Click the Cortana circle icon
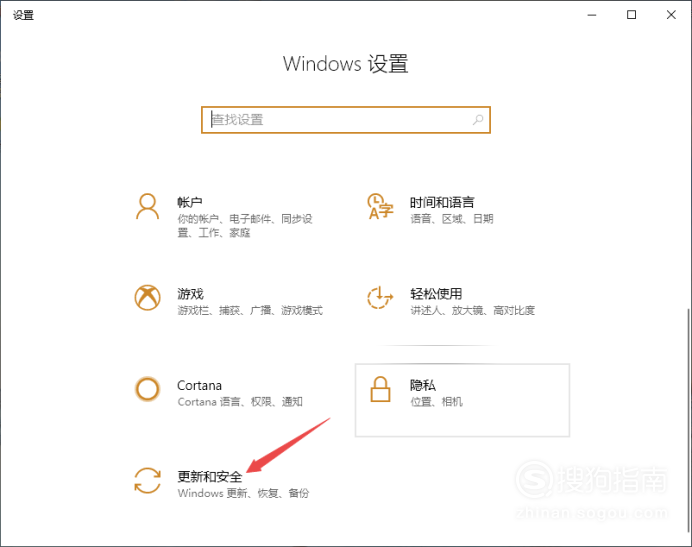This screenshot has width=692, height=547. pyautogui.click(x=147, y=389)
